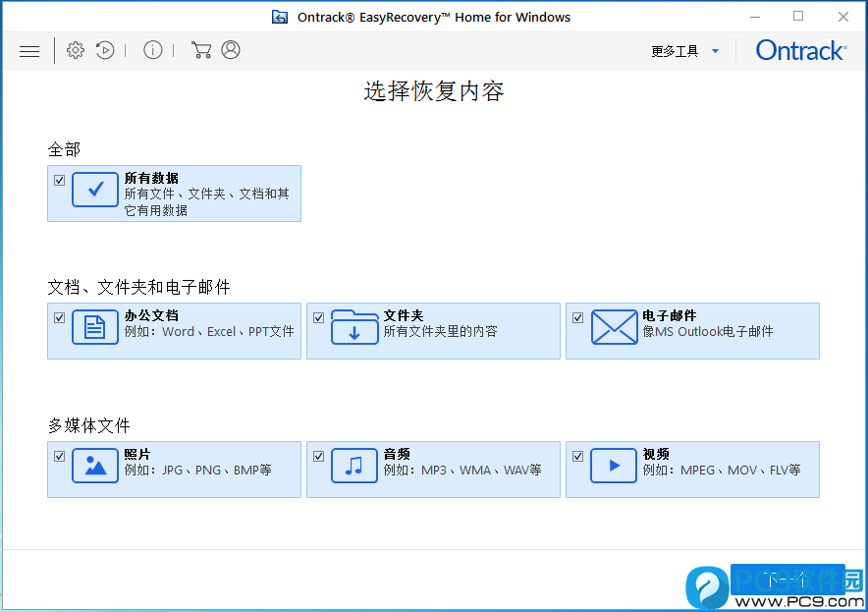Screen dimensions: 868x612
Task: Uncheck the 办公文档 checkbox
Action: 59,318
